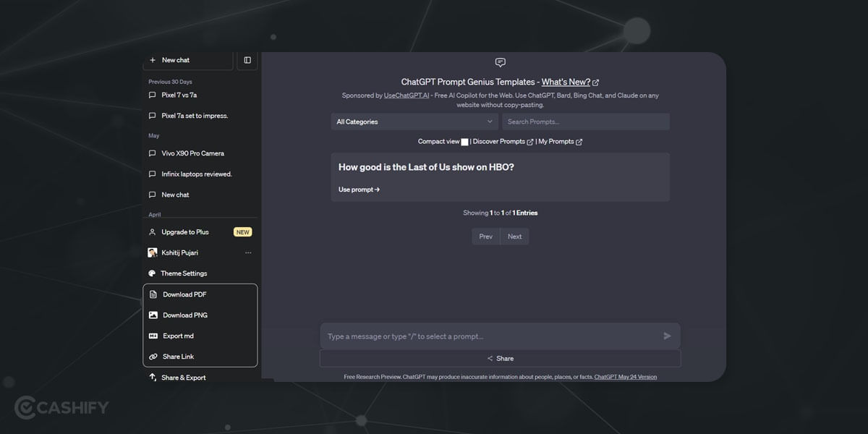Click chat icon beside Pixel 7a set to impress
Image resolution: width=868 pixels, height=434 pixels.
pyautogui.click(x=152, y=116)
